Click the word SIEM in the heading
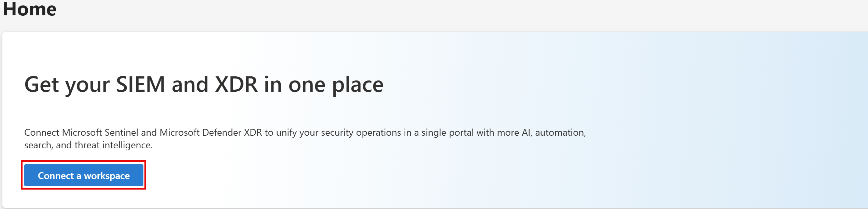Screen dimensions: 868x209 coord(141,84)
